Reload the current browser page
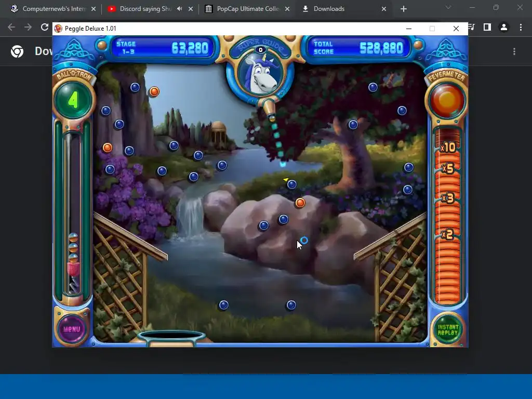532x399 pixels. 45,27
